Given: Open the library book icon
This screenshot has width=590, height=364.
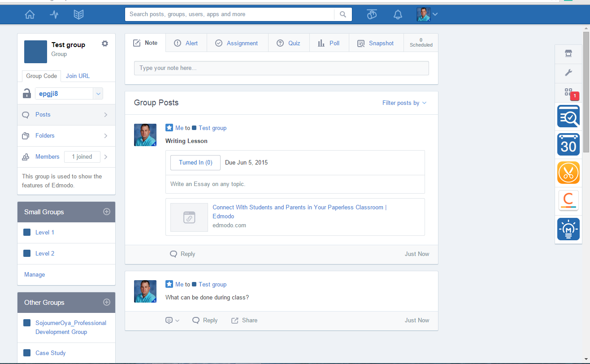Looking at the screenshot, I should [79, 14].
